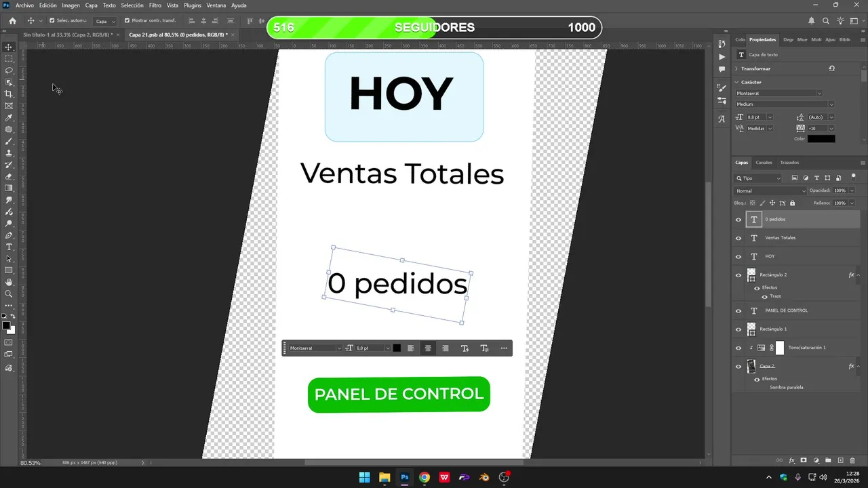Open the Relleno dropdown arrow

852,203
